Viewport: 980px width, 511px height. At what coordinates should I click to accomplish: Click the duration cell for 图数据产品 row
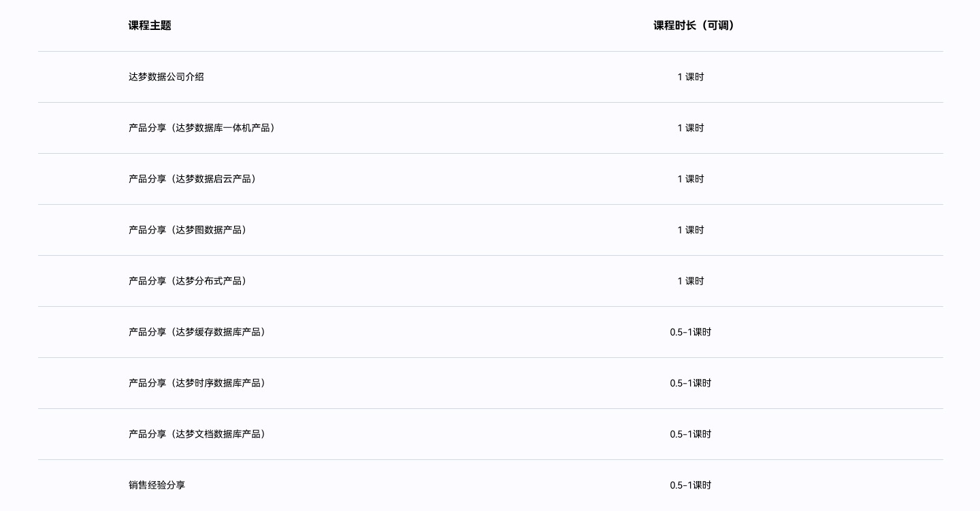point(690,230)
